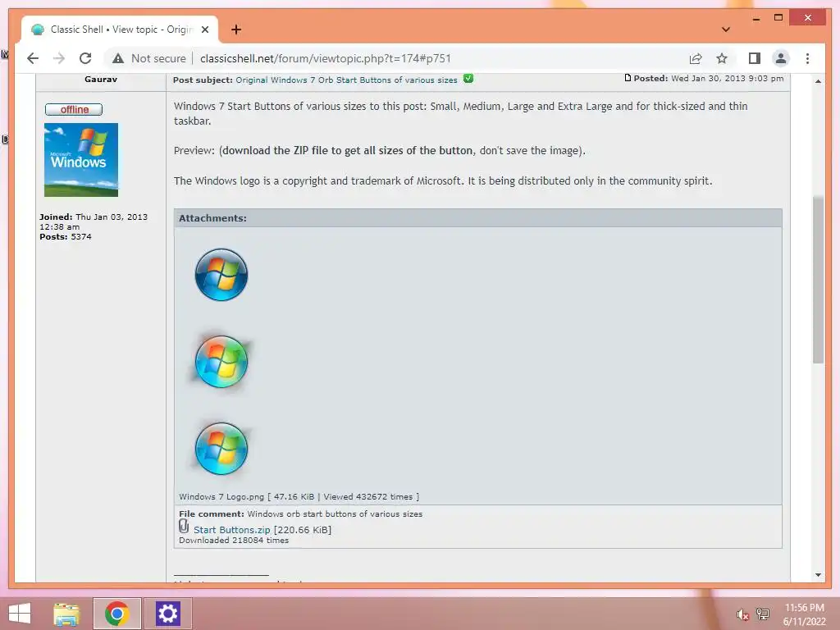Click the Gaurav username

pyautogui.click(x=101, y=80)
